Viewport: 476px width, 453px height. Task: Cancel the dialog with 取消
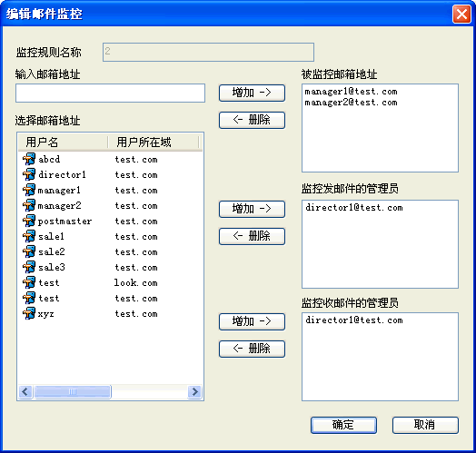425,425
